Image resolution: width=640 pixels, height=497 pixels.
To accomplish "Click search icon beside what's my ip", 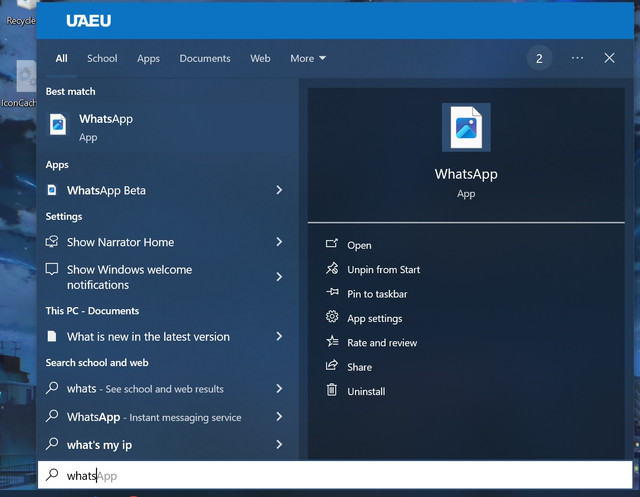I will click(x=52, y=444).
